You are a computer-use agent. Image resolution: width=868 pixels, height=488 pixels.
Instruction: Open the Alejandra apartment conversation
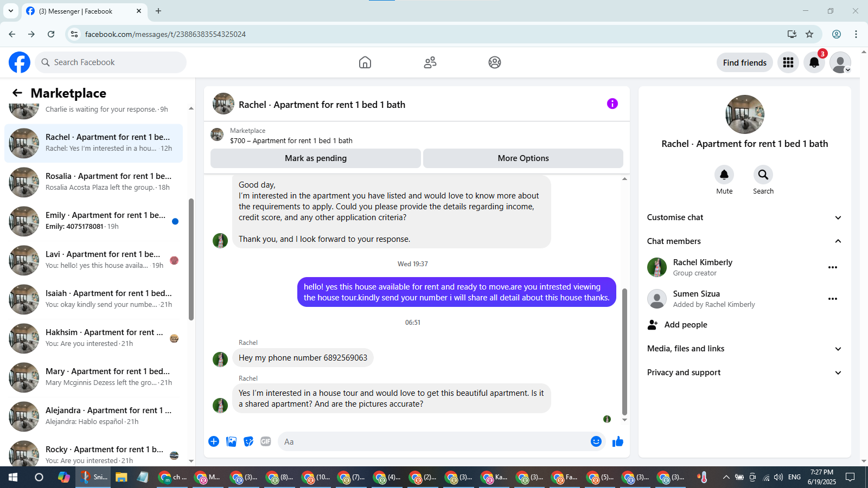coord(93,416)
